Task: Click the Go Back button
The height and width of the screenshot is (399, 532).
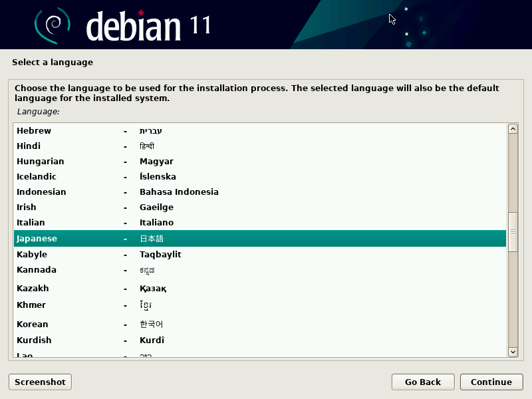Action: [x=423, y=382]
